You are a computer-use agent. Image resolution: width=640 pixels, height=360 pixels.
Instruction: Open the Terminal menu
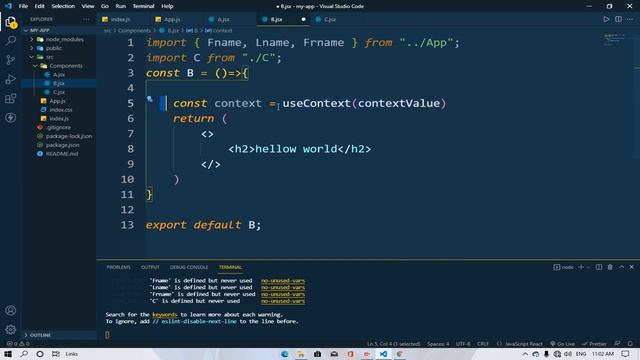[x=143, y=6]
